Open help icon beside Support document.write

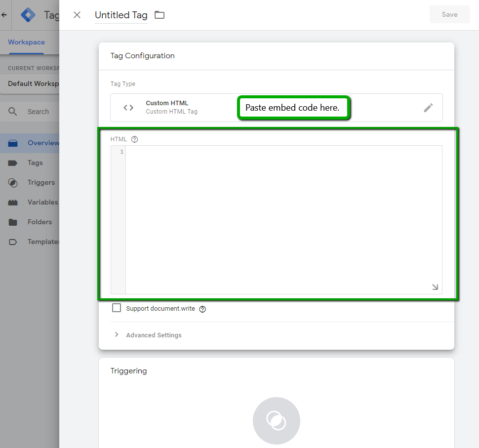pyautogui.click(x=202, y=309)
